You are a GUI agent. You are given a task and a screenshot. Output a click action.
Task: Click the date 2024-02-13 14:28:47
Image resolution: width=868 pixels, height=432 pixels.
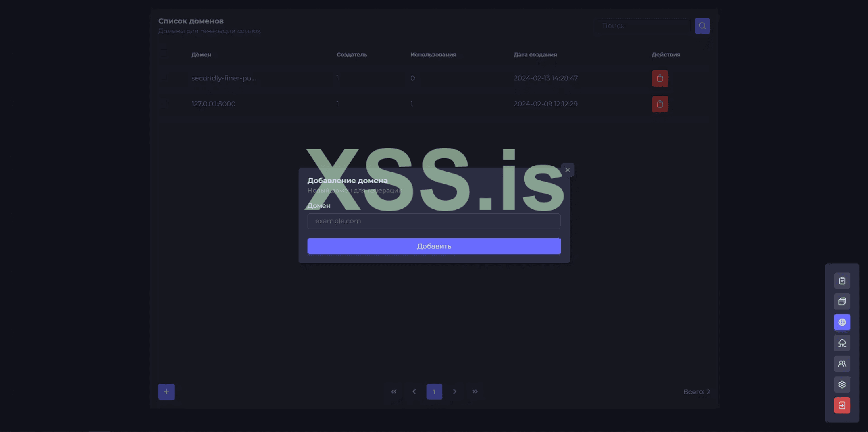tap(545, 78)
